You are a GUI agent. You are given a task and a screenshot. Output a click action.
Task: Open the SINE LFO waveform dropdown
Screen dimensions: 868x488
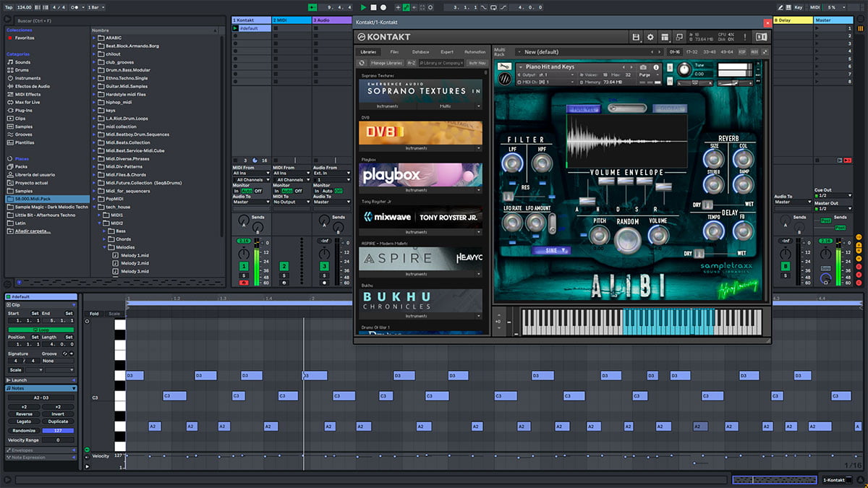553,250
